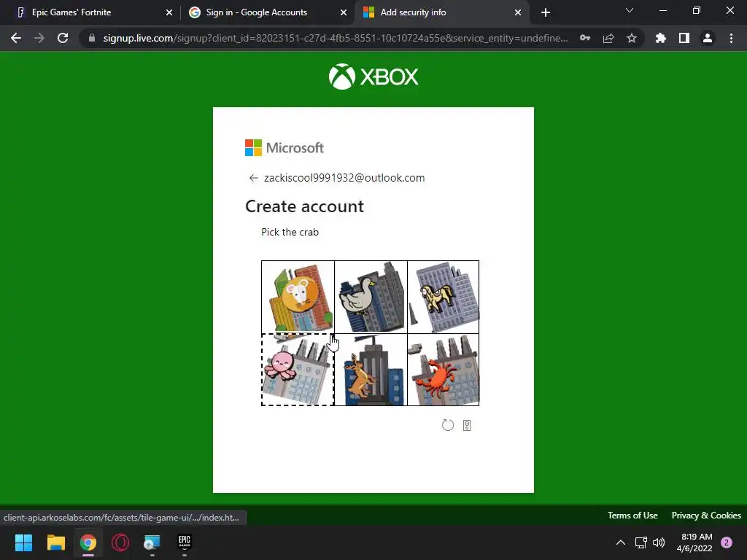This screenshot has width=747, height=560.
Task: Click the signup.live.com address bar
Action: click(x=336, y=38)
